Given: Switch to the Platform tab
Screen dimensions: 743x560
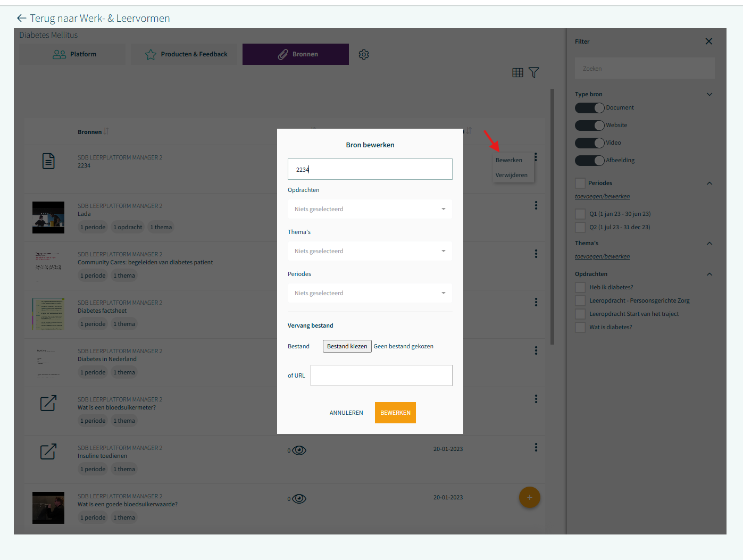Looking at the screenshot, I should point(73,54).
